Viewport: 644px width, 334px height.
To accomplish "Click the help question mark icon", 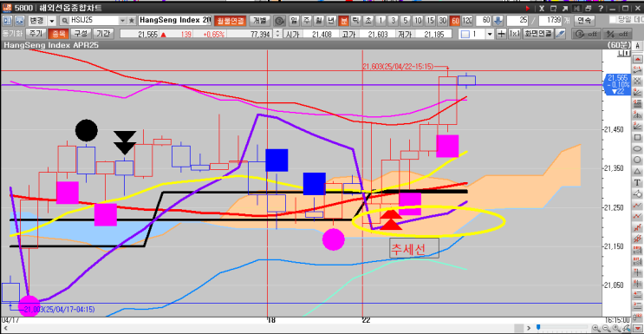I will pos(601,8).
